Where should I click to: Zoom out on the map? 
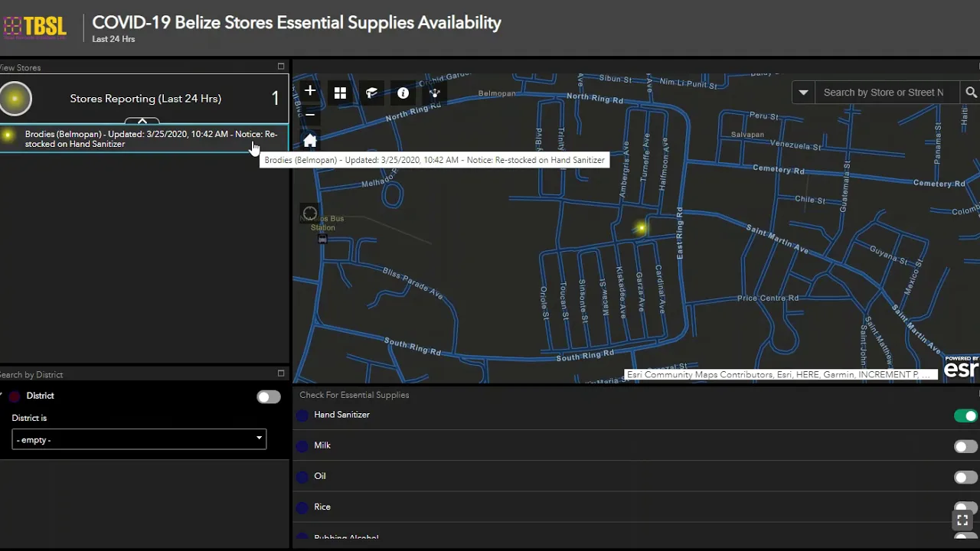click(309, 115)
